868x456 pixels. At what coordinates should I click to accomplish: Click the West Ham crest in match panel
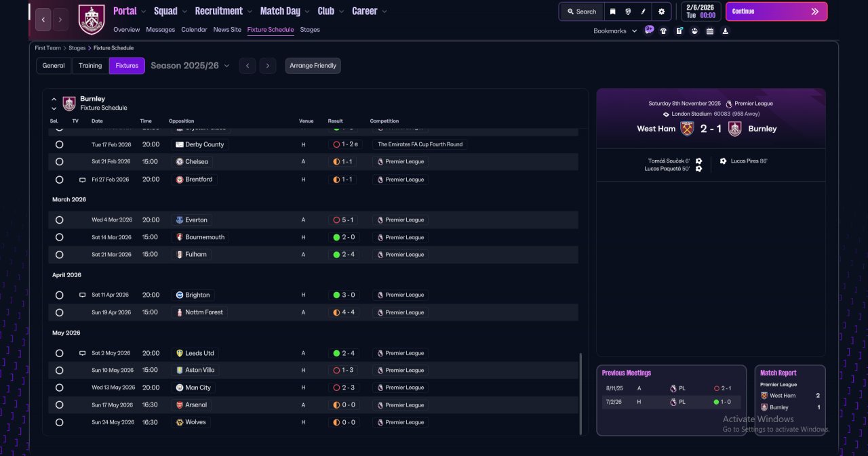687,129
